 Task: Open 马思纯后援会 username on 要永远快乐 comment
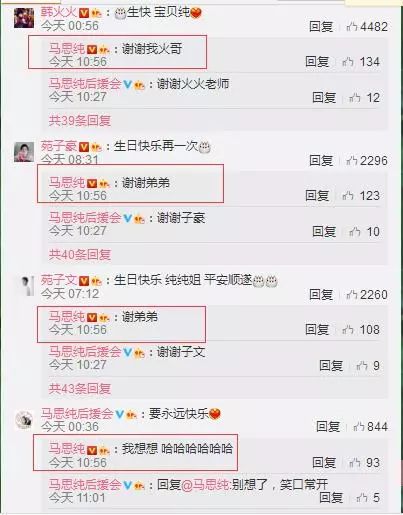click(77, 414)
